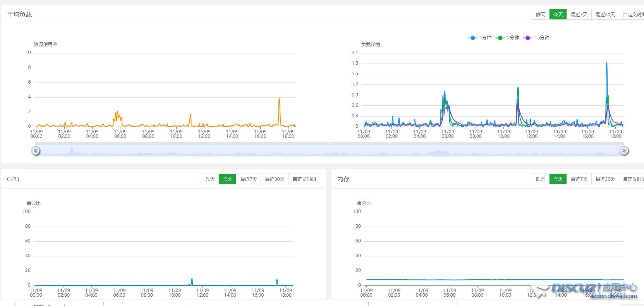
Task: Click the zoom bar's mini preview track
Action: coord(329,150)
